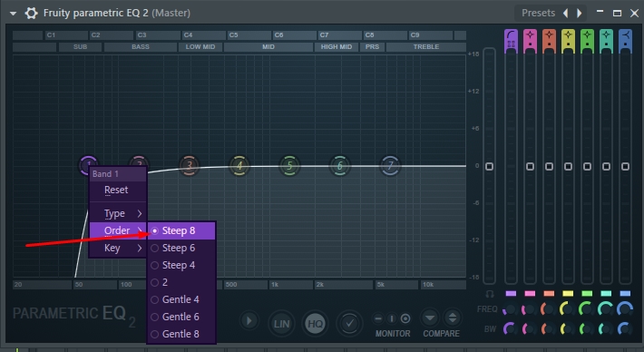Click the purple band 1 type icon at top

pyautogui.click(x=511, y=41)
